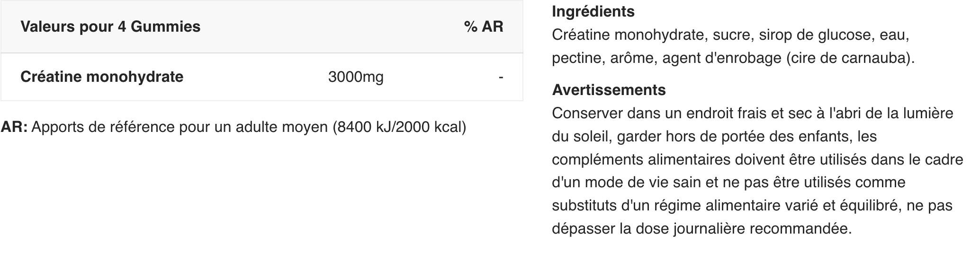Click "dépasser la dose journalière recommandée" line
The width and height of the screenshot is (980, 261).
click(701, 228)
